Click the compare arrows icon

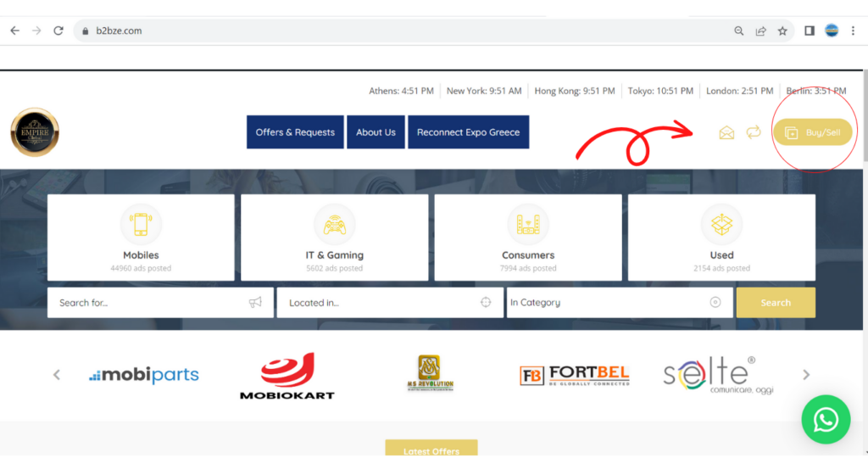click(x=753, y=132)
